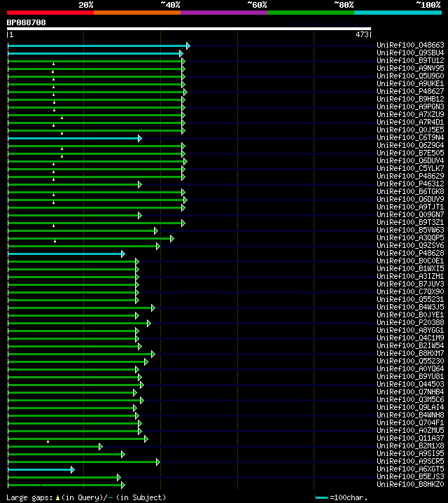
Task: Select the UniRef100_Q55231 label
Action: 410,299
